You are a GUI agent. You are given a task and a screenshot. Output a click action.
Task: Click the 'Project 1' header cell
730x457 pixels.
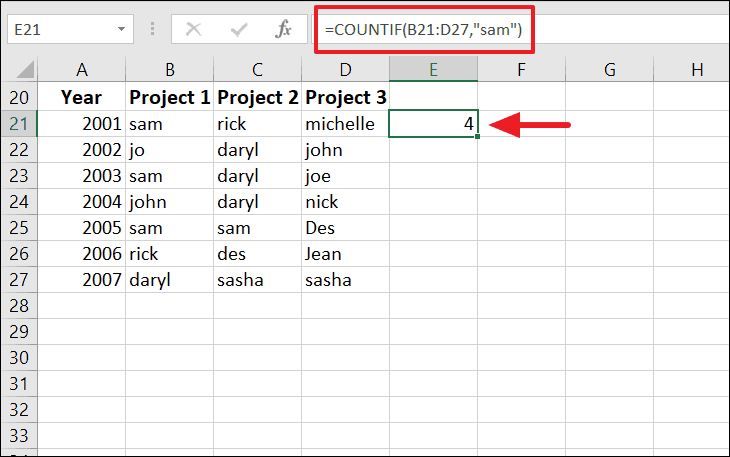coord(169,97)
